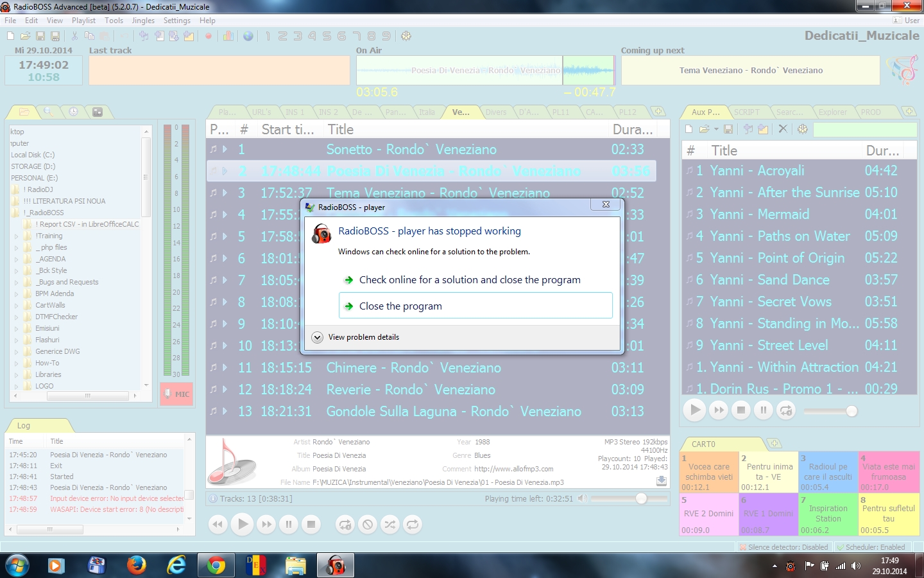Click the Save icon in Aux playlist toolbar

pos(728,128)
